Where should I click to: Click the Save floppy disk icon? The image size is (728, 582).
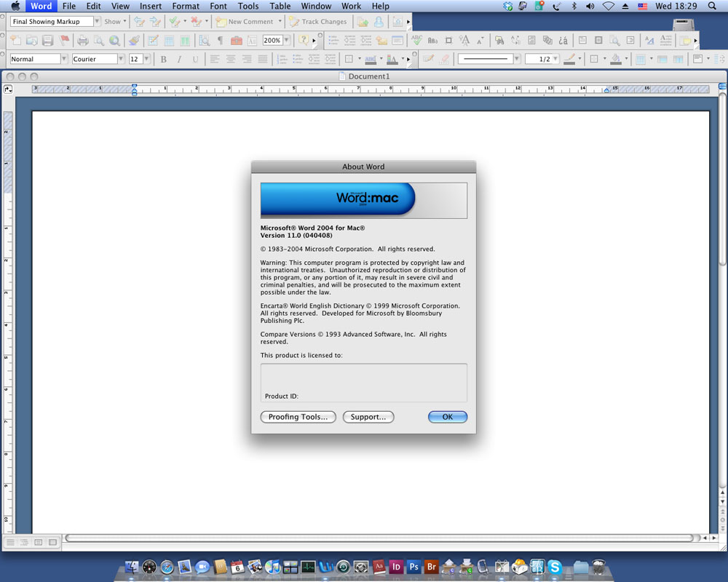[x=47, y=41]
